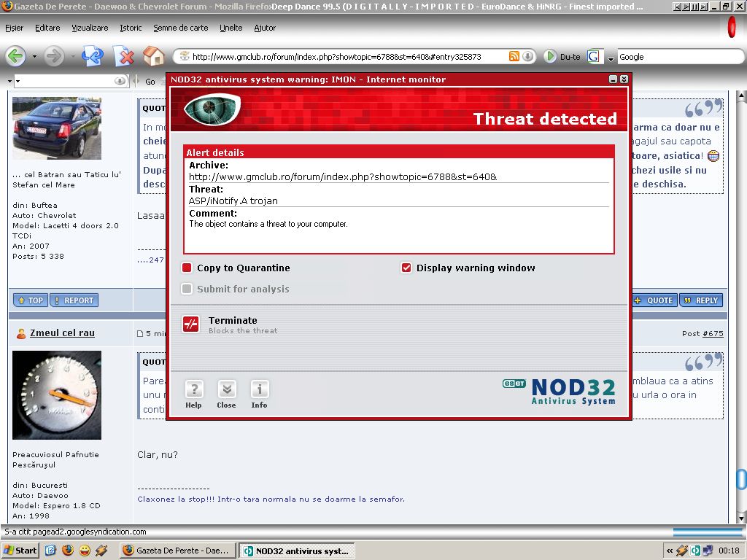Screen dimensions: 747x560
Task: Open the Istoric menu
Action: (x=131, y=28)
